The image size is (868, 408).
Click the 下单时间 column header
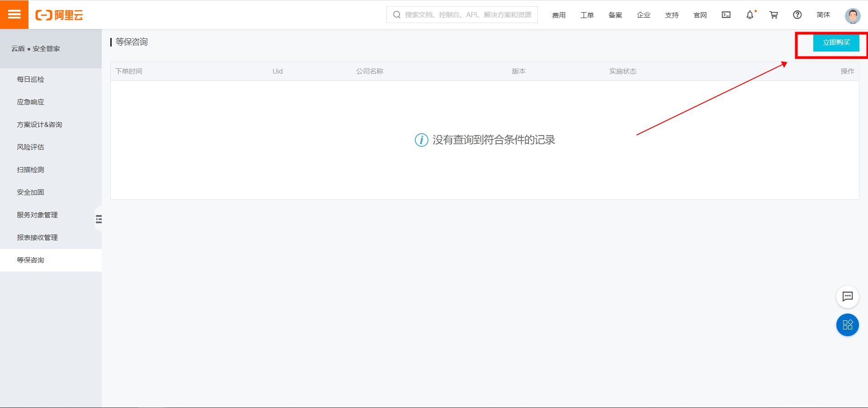point(129,71)
